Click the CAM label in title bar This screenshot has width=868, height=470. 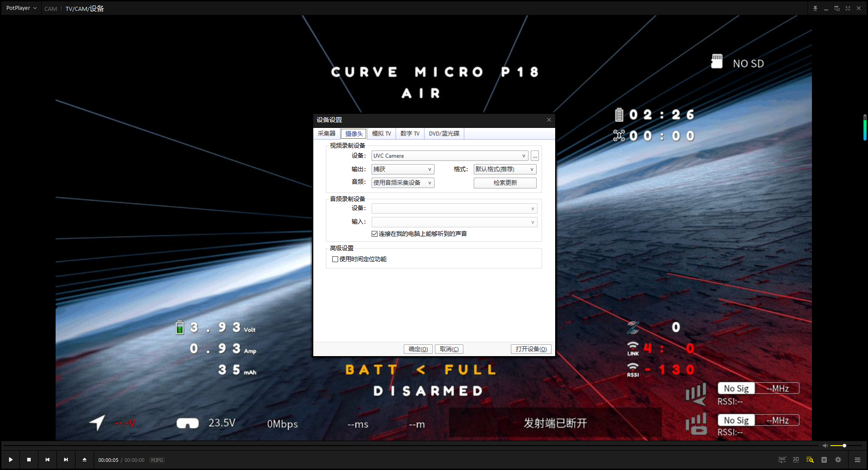point(51,9)
